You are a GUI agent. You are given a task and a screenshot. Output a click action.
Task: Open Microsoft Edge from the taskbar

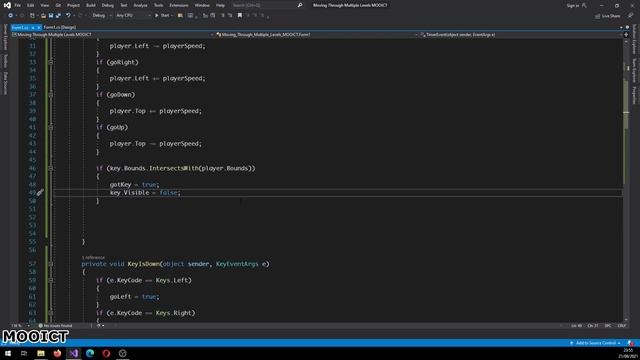pos(90,353)
